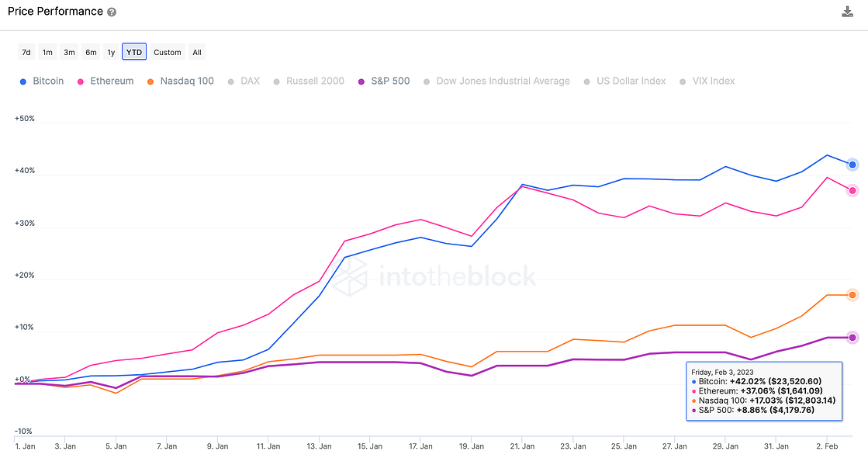
Task: Click the 5. Jan x-axis label
Action: click(x=116, y=446)
